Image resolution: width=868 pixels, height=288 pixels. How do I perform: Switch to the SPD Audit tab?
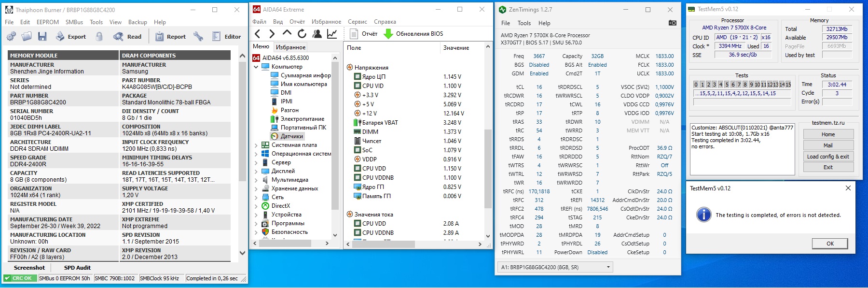click(77, 268)
